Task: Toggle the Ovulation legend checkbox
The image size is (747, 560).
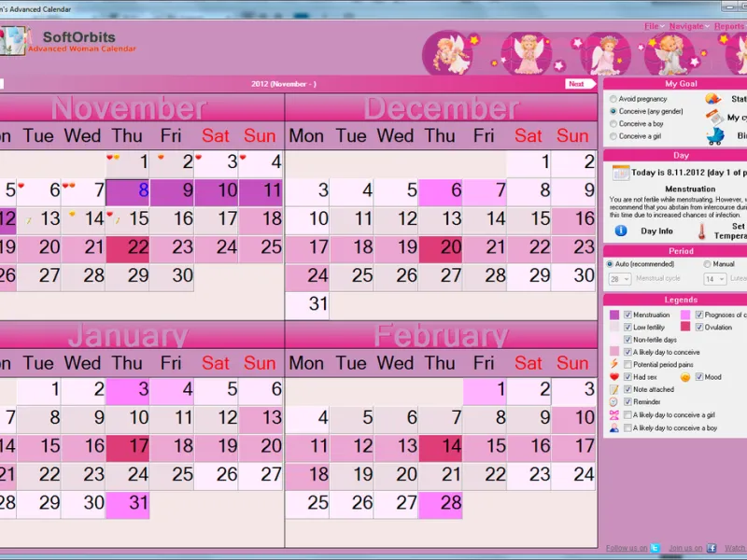Action: (x=699, y=328)
